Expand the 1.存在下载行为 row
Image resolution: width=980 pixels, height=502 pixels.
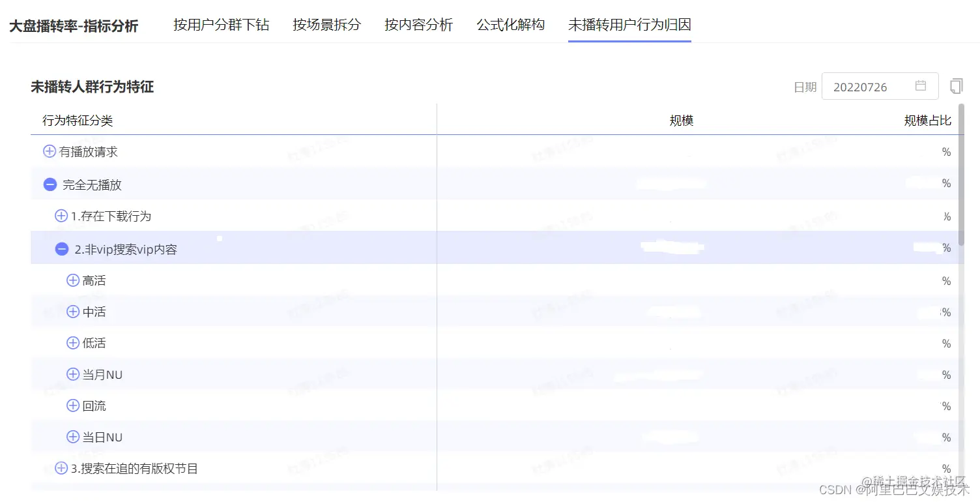(x=61, y=215)
